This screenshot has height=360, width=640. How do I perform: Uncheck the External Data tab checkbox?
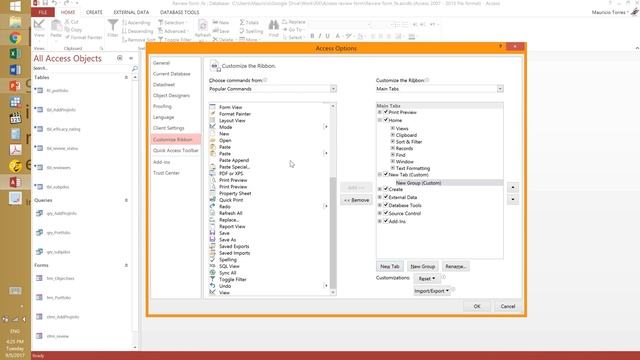(386, 197)
